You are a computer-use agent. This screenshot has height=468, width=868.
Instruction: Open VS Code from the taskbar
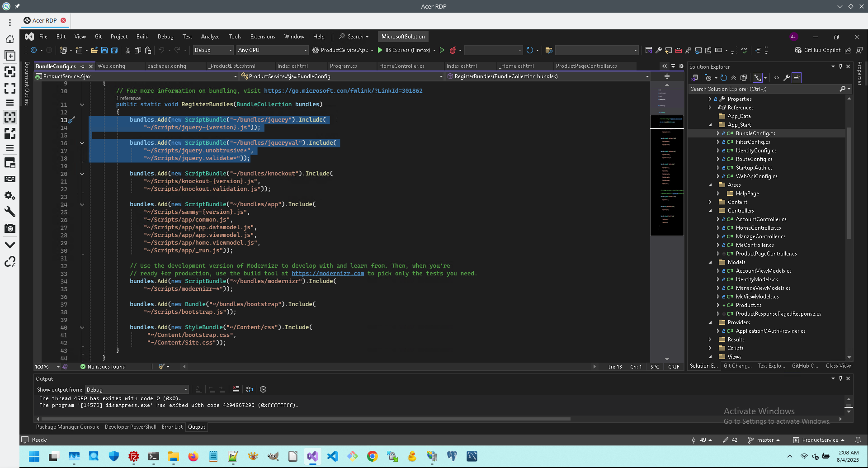(x=333, y=456)
